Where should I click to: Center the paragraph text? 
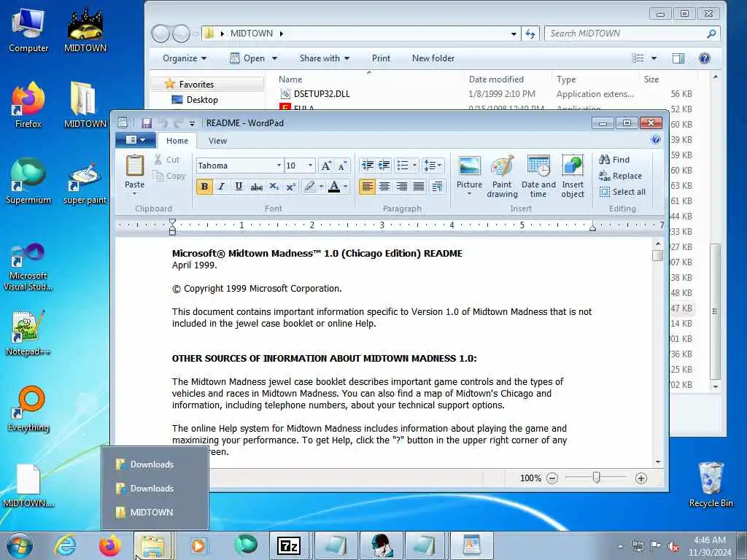click(x=384, y=187)
